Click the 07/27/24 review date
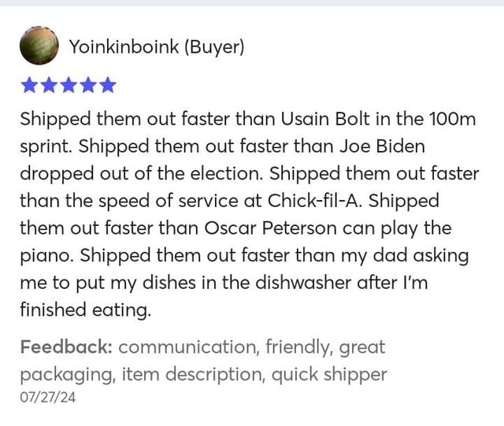The width and height of the screenshot is (504, 426). (x=47, y=398)
